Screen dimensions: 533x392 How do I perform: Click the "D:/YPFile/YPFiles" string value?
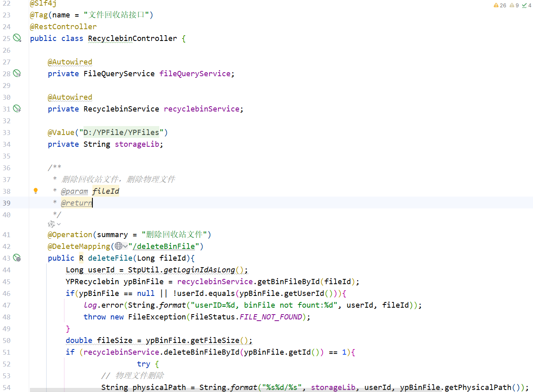(x=121, y=133)
